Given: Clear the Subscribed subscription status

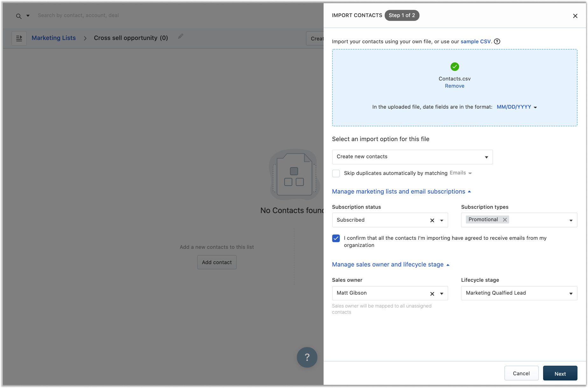Looking at the screenshot, I should [432, 220].
